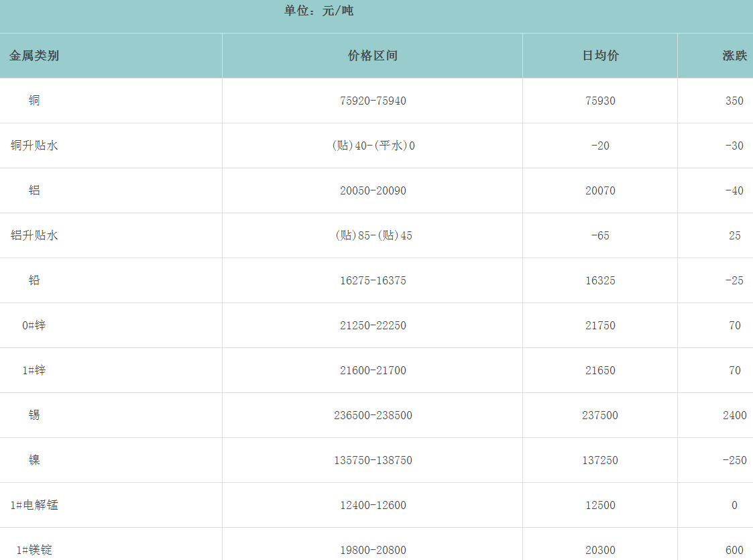Click tin change value 2400
Viewport: 753px width, 560px height.
coord(734,415)
